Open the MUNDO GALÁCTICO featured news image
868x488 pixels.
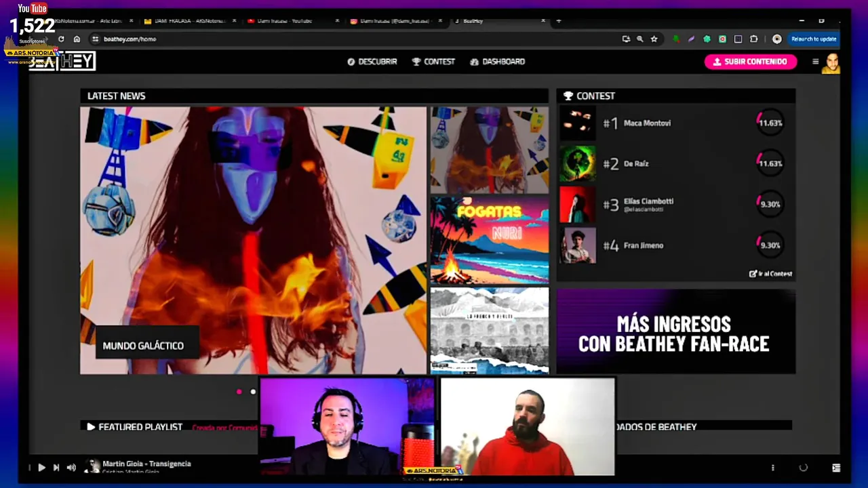tap(253, 240)
